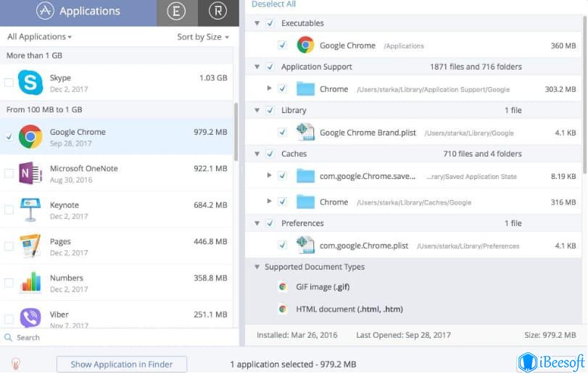
Task: Uncheck the Executables category checkbox
Action: (x=270, y=23)
